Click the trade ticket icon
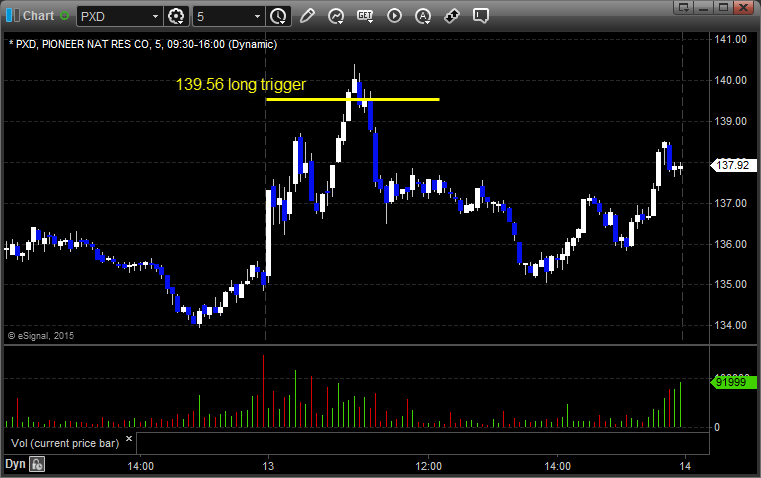The image size is (761, 478). click(x=452, y=16)
